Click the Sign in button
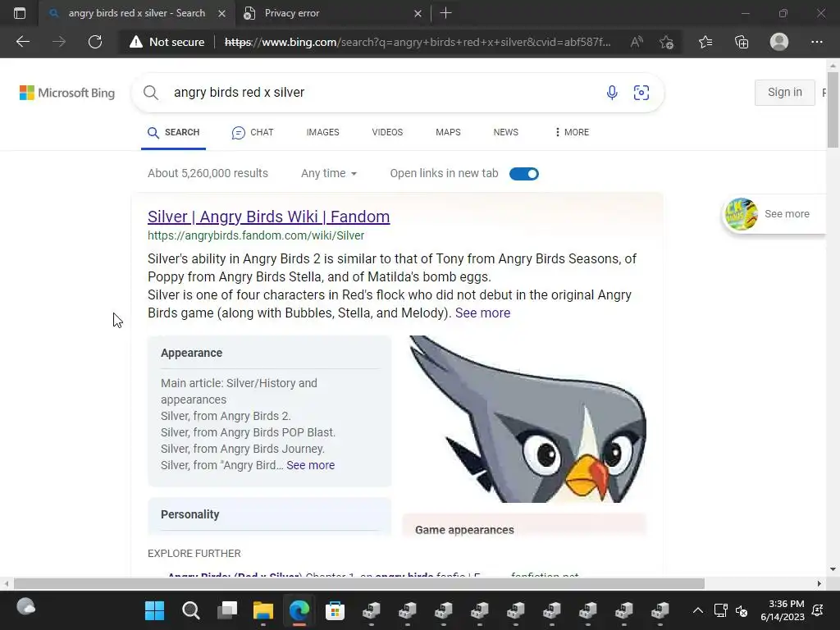 785,92
